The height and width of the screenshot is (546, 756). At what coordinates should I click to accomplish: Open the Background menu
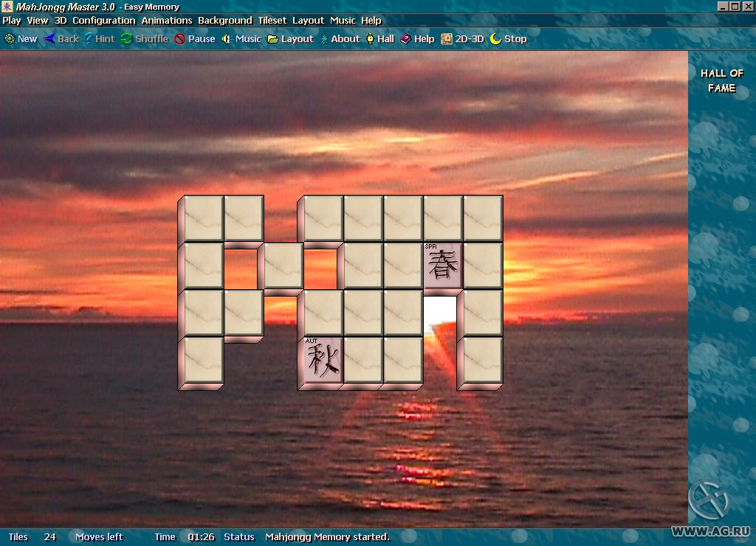point(224,21)
